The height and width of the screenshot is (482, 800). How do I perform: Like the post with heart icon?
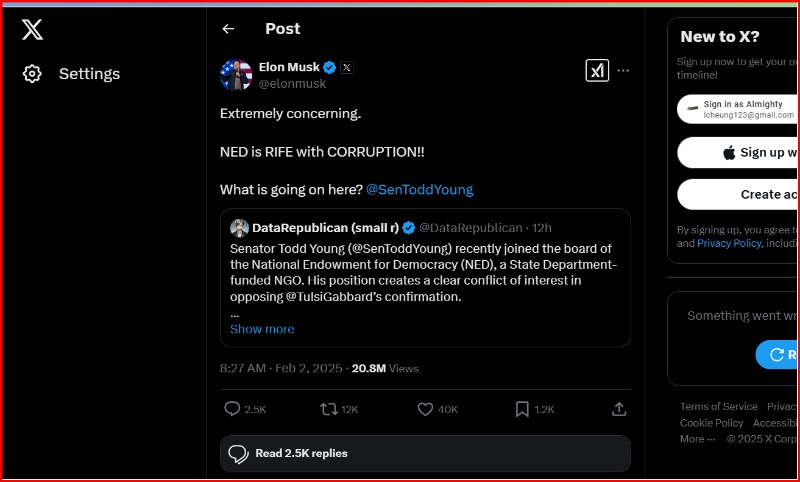click(425, 409)
